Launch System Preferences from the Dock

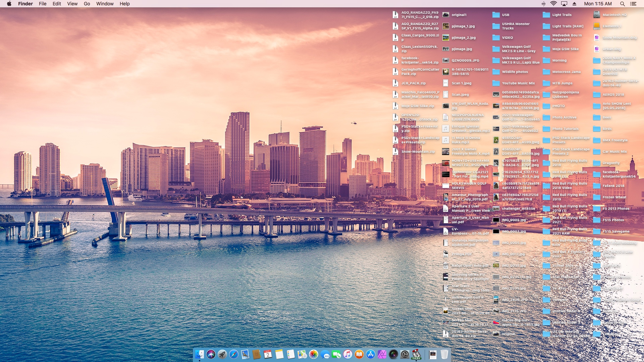click(405, 354)
